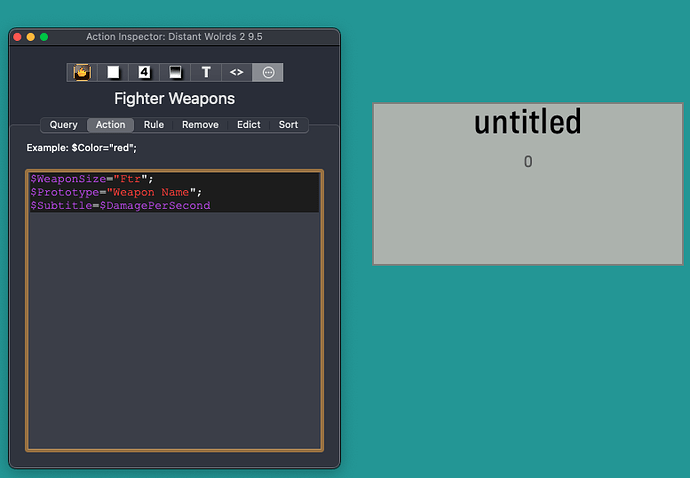Click the untitled note's title text

coord(528,122)
